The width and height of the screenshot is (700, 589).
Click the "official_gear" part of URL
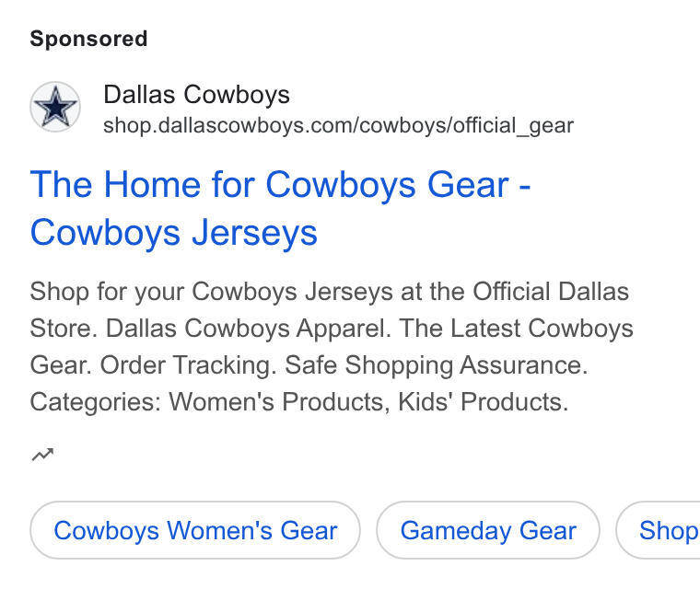pyautogui.click(x=514, y=125)
